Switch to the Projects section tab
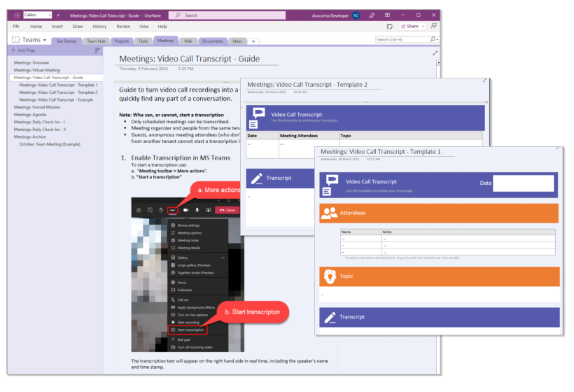 point(122,41)
